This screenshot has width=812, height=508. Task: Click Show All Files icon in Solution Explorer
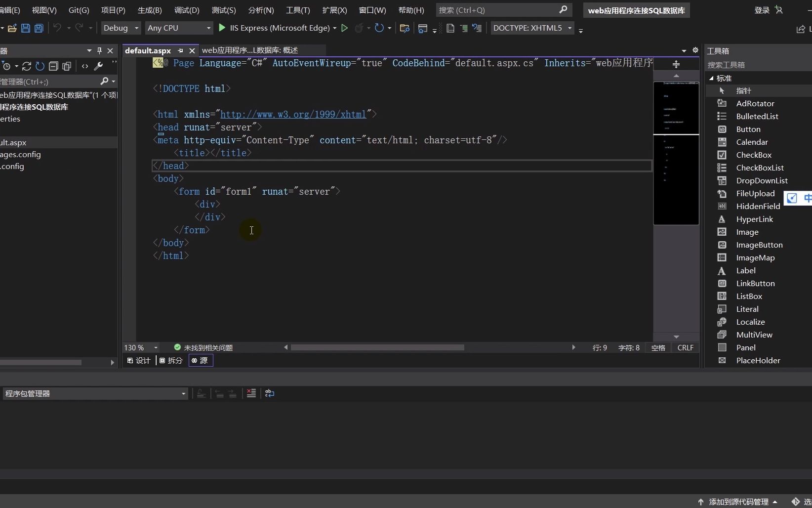click(x=67, y=66)
